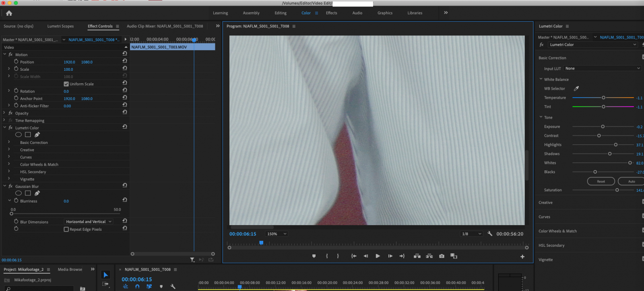Image resolution: width=644 pixels, height=291 pixels.
Task: Open Program monitor wrench settings
Action: 490,234
